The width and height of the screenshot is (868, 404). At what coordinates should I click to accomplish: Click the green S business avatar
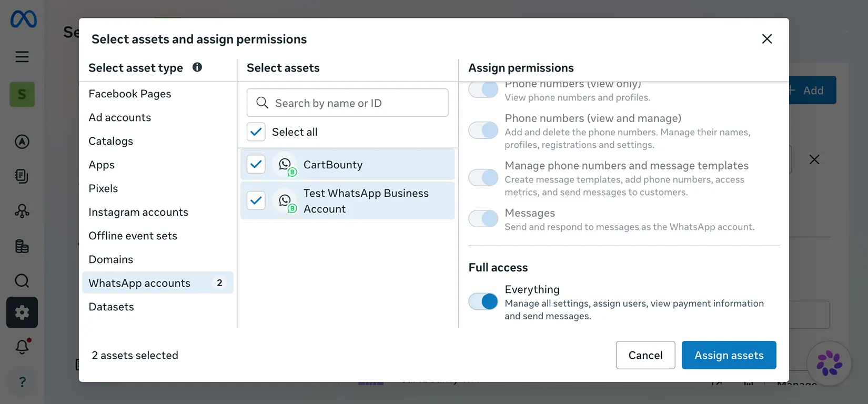pos(22,94)
